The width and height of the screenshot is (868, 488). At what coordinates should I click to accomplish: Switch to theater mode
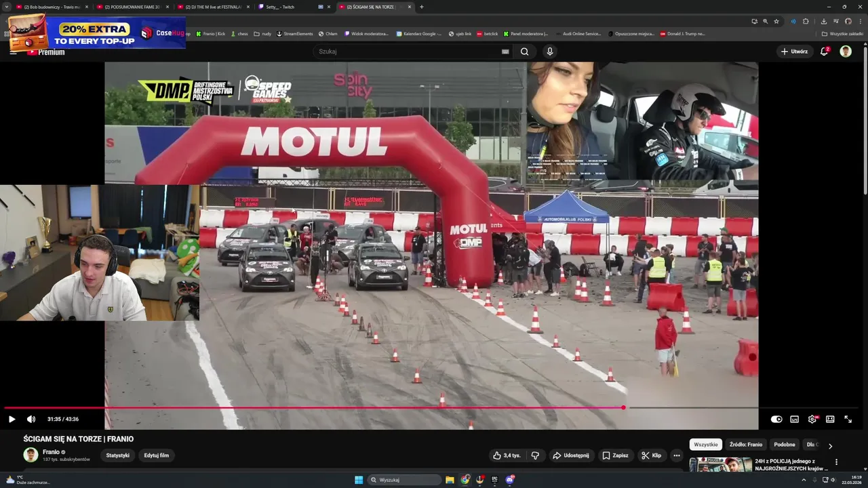point(830,420)
